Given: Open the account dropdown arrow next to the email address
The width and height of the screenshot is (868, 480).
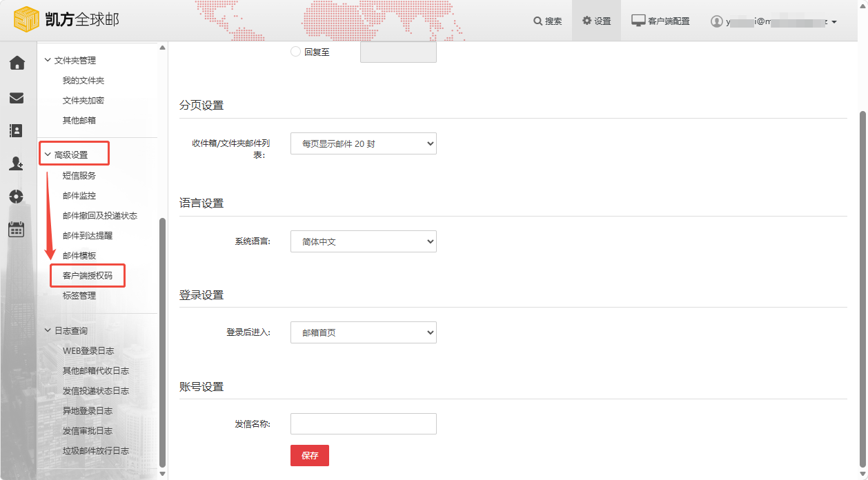Looking at the screenshot, I should tap(834, 22).
